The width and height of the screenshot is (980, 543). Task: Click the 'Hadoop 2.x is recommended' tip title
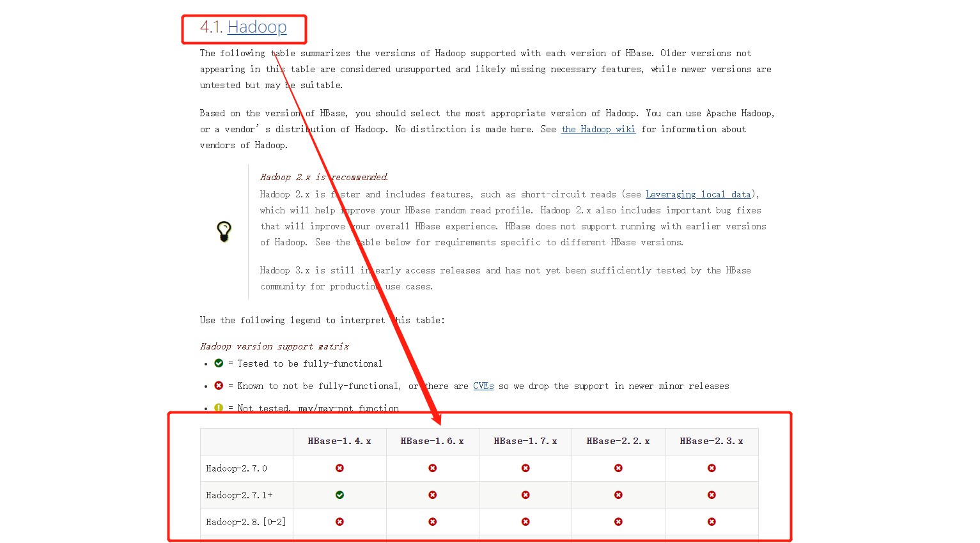click(x=323, y=177)
